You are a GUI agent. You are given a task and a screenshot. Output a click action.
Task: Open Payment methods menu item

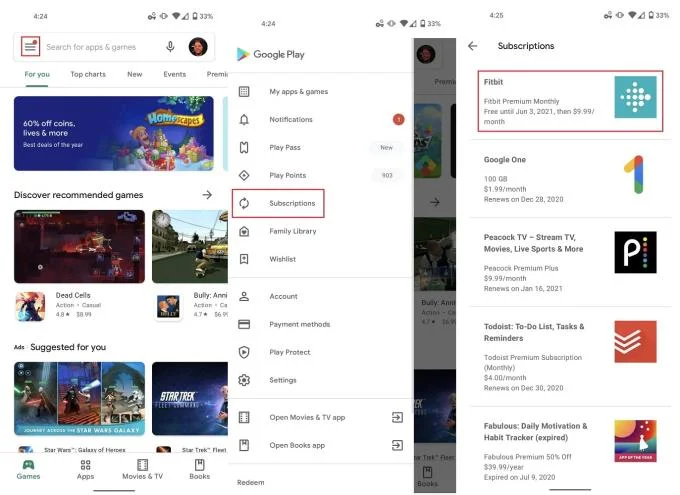pyautogui.click(x=321, y=324)
